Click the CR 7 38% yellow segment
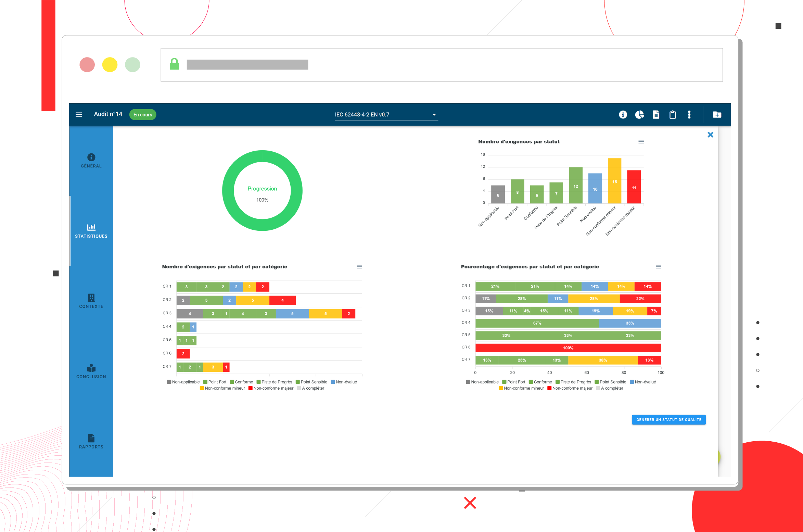 [x=603, y=360]
